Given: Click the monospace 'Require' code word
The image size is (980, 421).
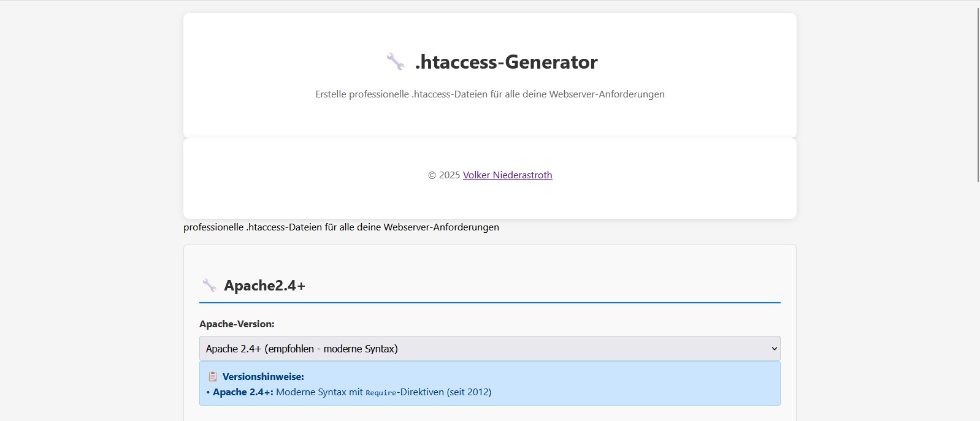Looking at the screenshot, I should tap(381, 393).
